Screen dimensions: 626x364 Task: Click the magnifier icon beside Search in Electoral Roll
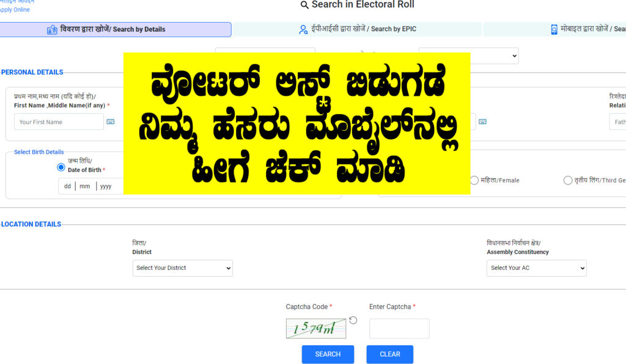point(304,5)
